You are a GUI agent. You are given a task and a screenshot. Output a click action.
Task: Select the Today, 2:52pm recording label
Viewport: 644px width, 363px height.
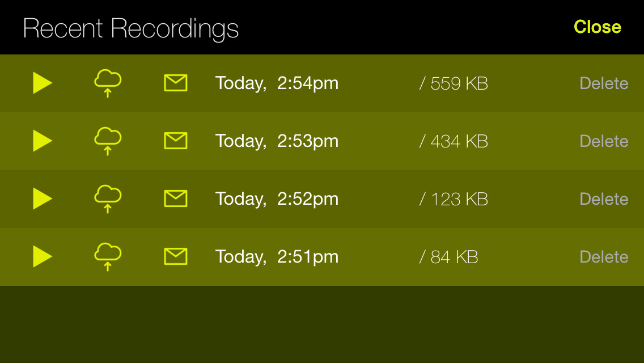(x=277, y=200)
